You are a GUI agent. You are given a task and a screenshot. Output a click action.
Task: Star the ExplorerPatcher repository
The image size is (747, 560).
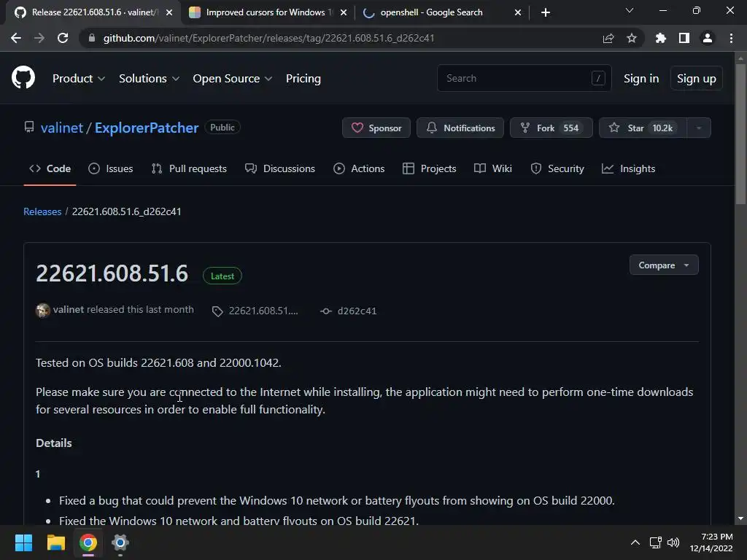click(x=643, y=128)
